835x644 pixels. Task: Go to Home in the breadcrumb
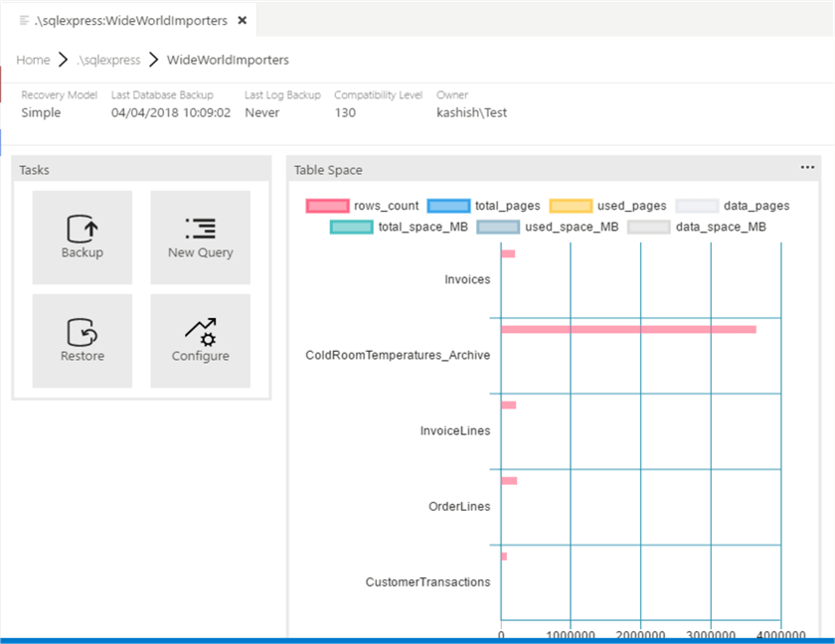point(33,60)
